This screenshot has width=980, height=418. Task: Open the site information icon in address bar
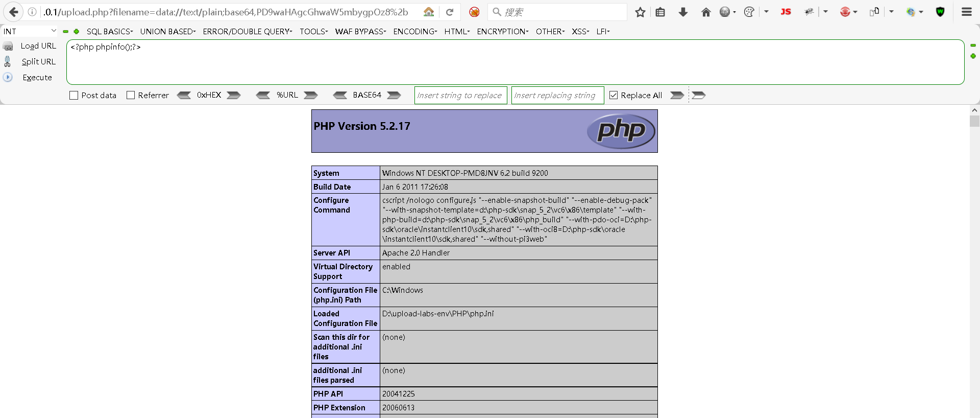tap(32, 12)
